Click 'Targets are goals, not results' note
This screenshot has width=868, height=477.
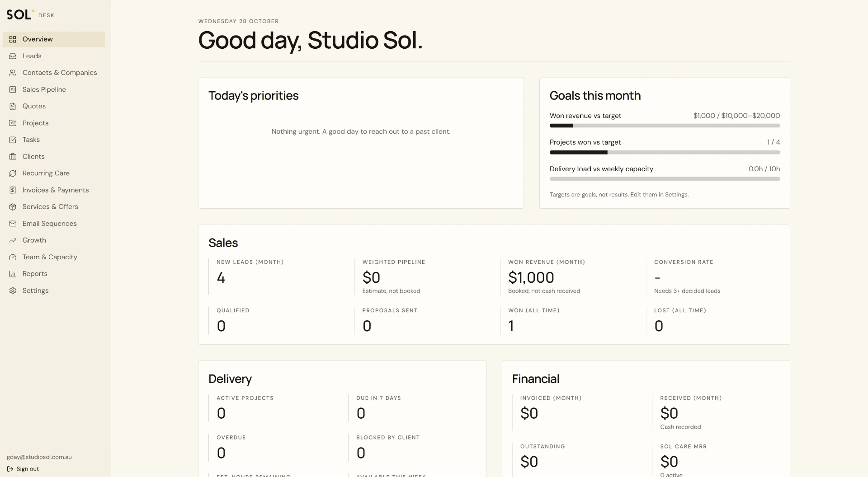[x=619, y=195]
